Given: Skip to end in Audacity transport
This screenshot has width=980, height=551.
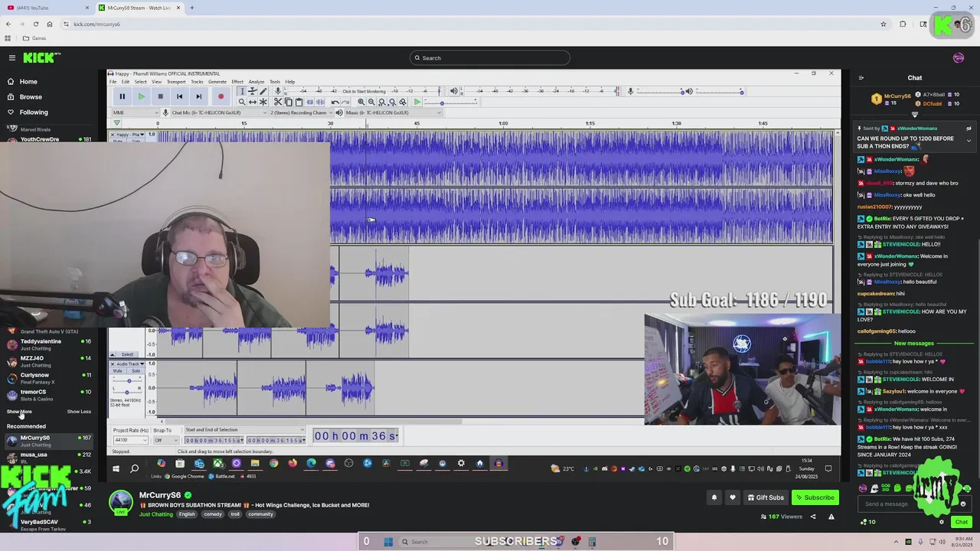Looking at the screenshot, I should coord(198,96).
